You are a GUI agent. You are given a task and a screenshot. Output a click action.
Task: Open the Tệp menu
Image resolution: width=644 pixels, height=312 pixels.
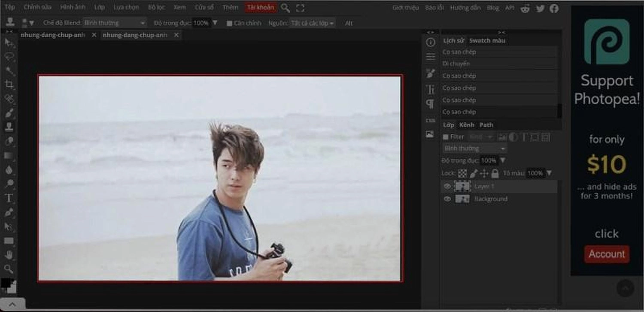[9, 8]
